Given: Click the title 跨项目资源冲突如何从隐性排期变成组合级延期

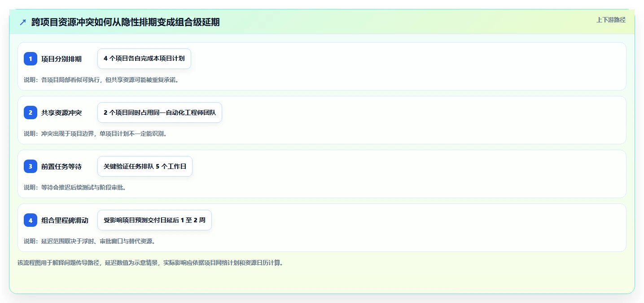Looking at the screenshot, I should tap(126, 22).
